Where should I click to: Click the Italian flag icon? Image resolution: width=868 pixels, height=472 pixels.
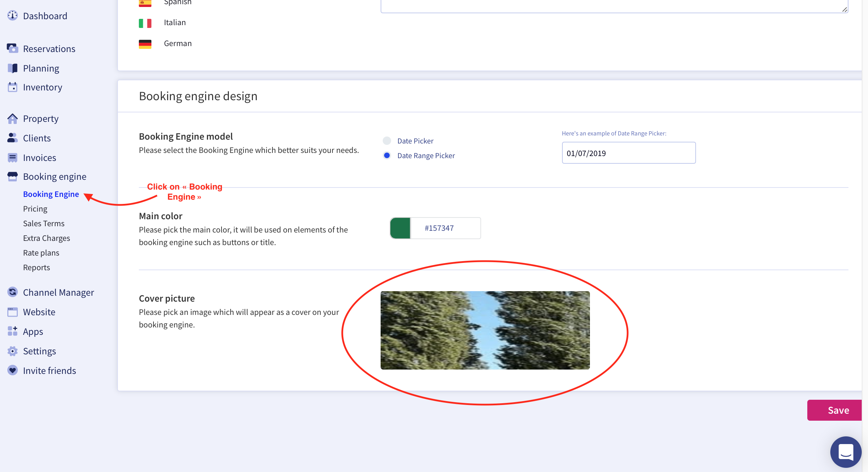tap(145, 23)
